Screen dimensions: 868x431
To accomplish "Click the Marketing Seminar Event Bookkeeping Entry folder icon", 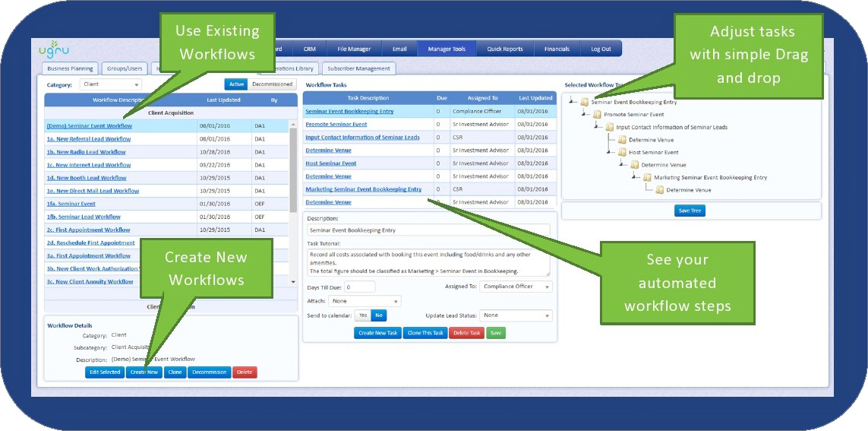I will [x=647, y=177].
